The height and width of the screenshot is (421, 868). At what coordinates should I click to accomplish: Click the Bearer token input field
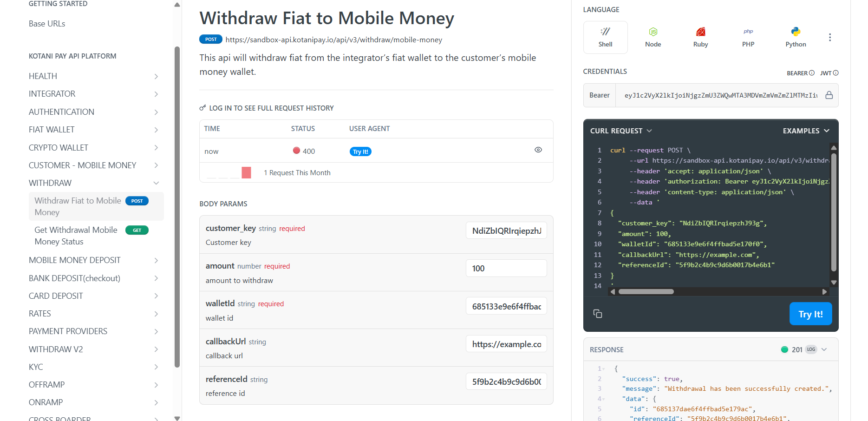[720, 95]
